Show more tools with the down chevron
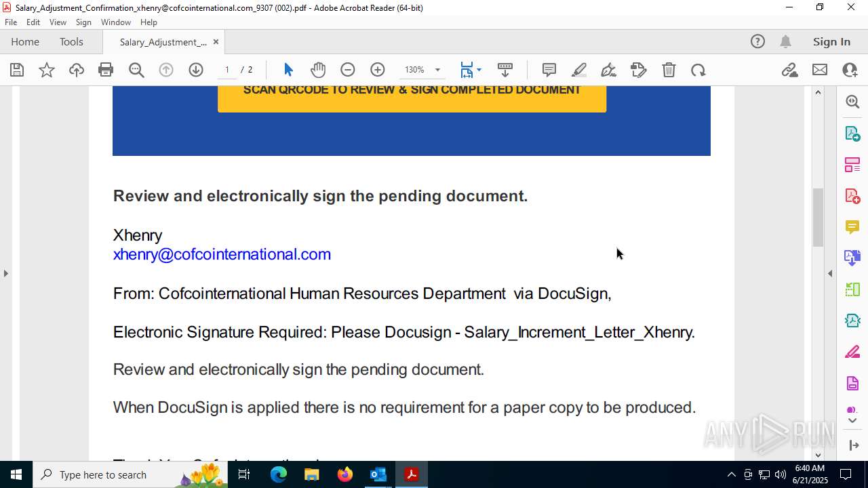 (x=852, y=421)
